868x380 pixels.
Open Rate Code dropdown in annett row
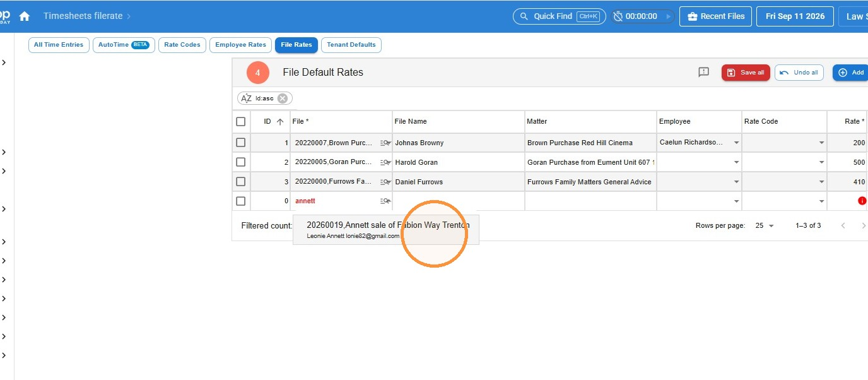coord(821,201)
